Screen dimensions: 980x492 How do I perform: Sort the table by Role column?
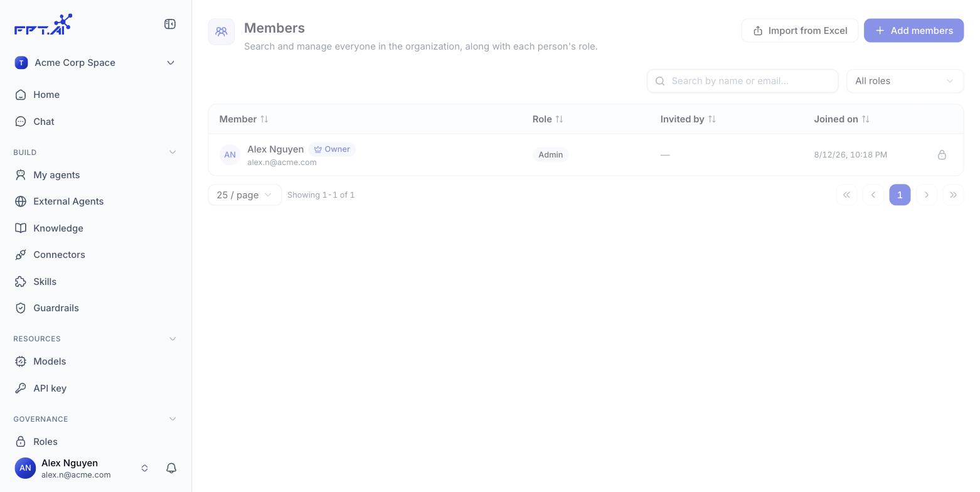[559, 119]
